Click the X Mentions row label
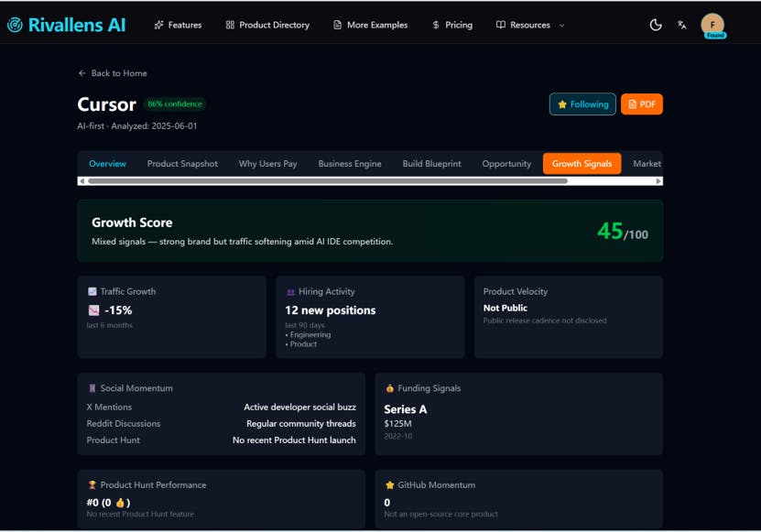Image resolution: width=761 pixels, height=532 pixels. pyautogui.click(x=109, y=407)
